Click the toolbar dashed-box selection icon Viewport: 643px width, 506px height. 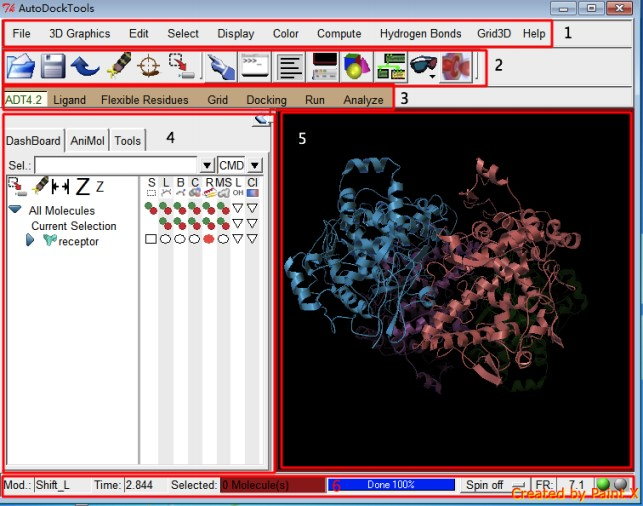[182, 66]
